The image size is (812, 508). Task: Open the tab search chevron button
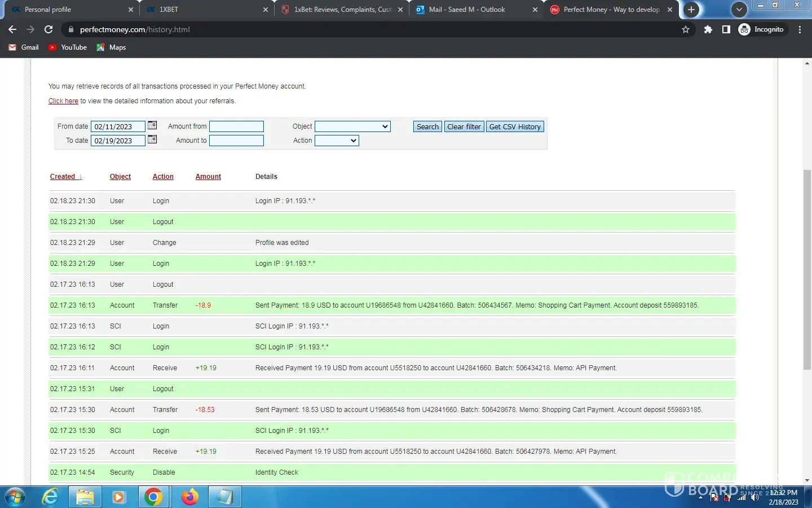pos(739,10)
